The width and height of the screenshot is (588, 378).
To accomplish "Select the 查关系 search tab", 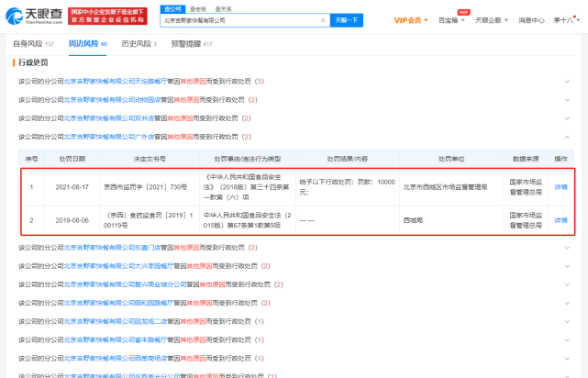I will point(224,9).
